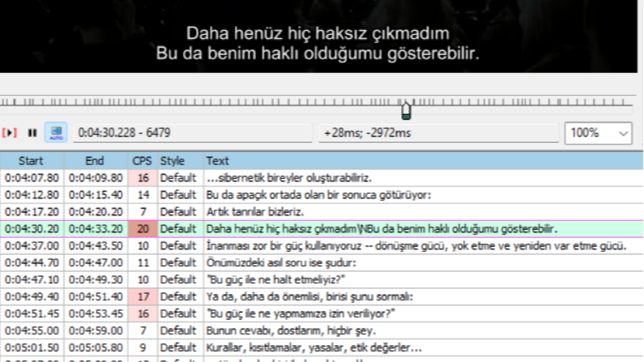Click the CPS value 17 cell

point(142,297)
